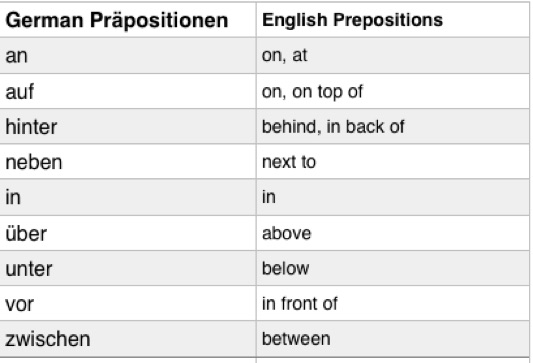
Task: Click the 'auf' table cell
Action: coord(128,91)
